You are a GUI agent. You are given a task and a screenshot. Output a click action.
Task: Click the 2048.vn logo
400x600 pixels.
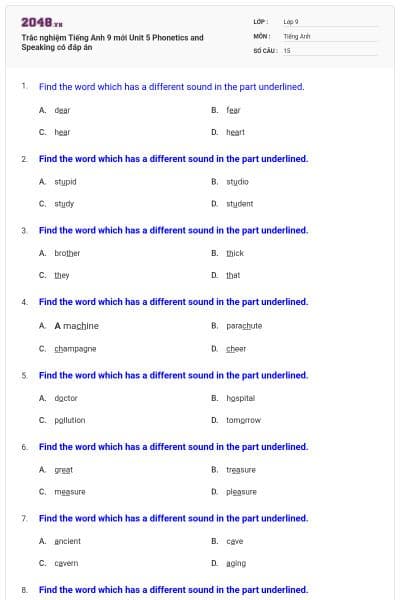(x=42, y=22)
